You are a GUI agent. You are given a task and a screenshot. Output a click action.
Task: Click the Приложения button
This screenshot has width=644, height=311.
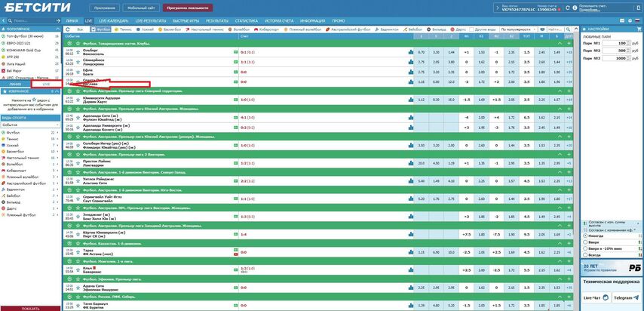[x=104, y=8]
